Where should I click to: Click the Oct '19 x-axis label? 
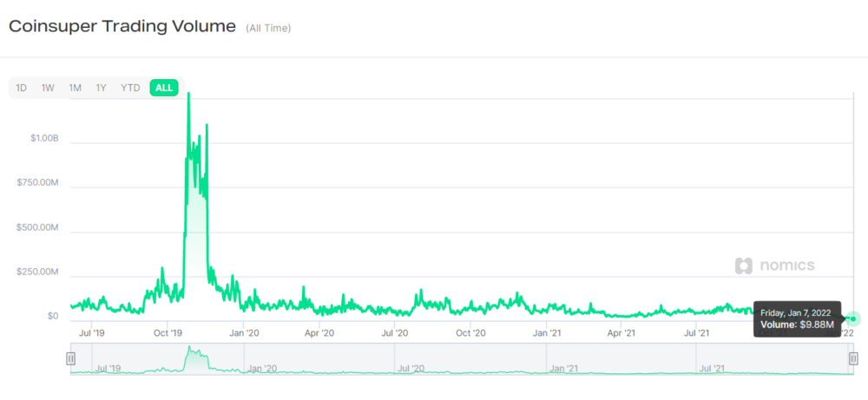(168, 333)
